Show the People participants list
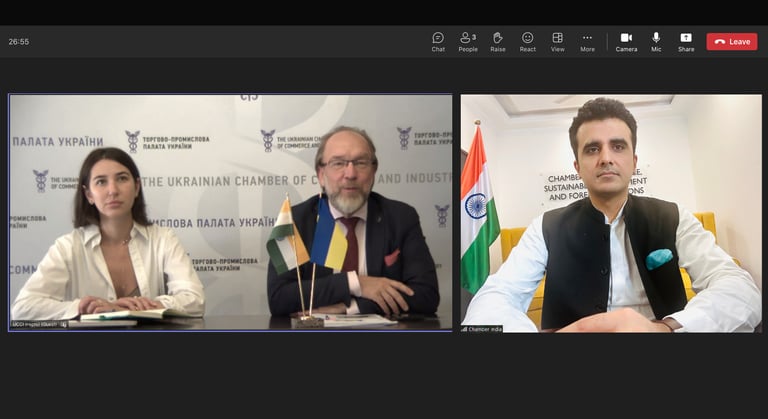The image size is (768, 419). [468, 42]
